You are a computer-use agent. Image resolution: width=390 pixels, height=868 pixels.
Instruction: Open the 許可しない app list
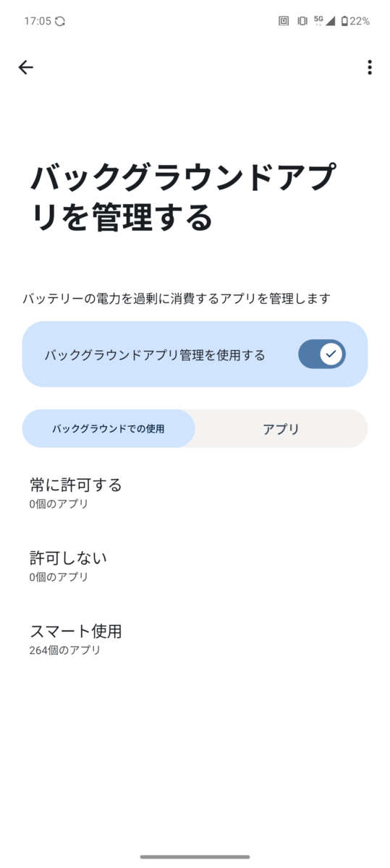point(195,566)
